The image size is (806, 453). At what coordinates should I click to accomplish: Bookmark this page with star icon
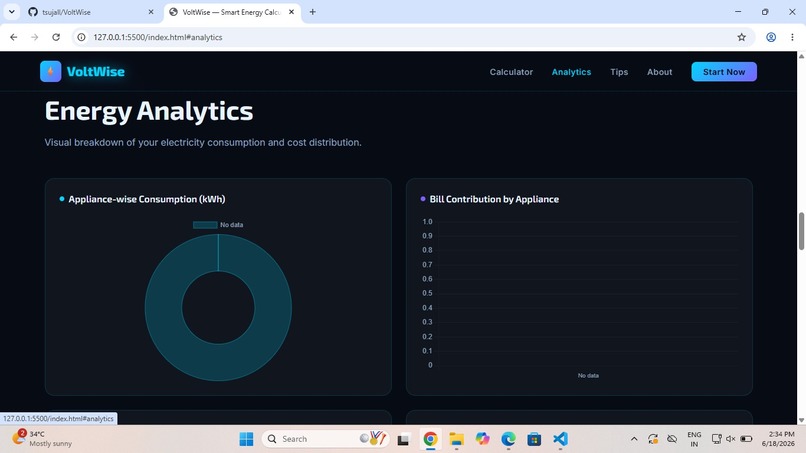(741, 37)
